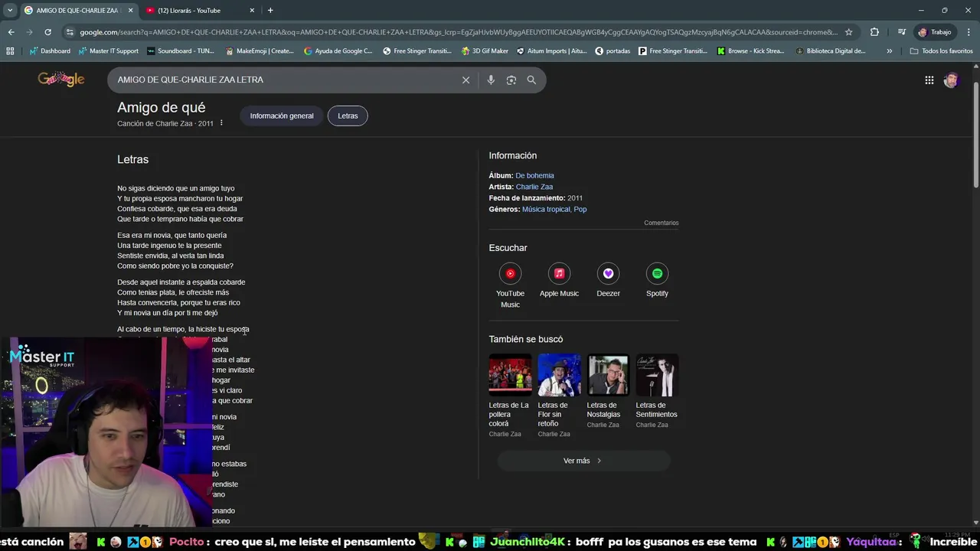Open the Master IT Support bookmark

(108, 51)
